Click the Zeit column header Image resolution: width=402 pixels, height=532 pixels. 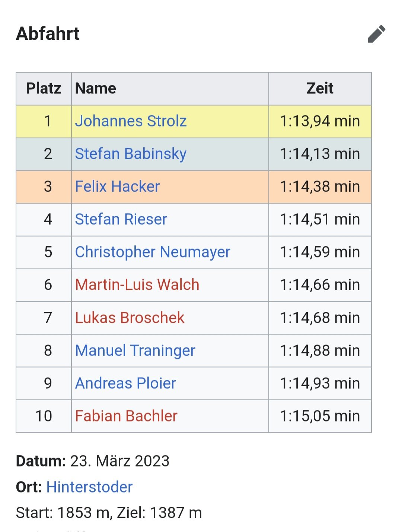coord(320,89)
